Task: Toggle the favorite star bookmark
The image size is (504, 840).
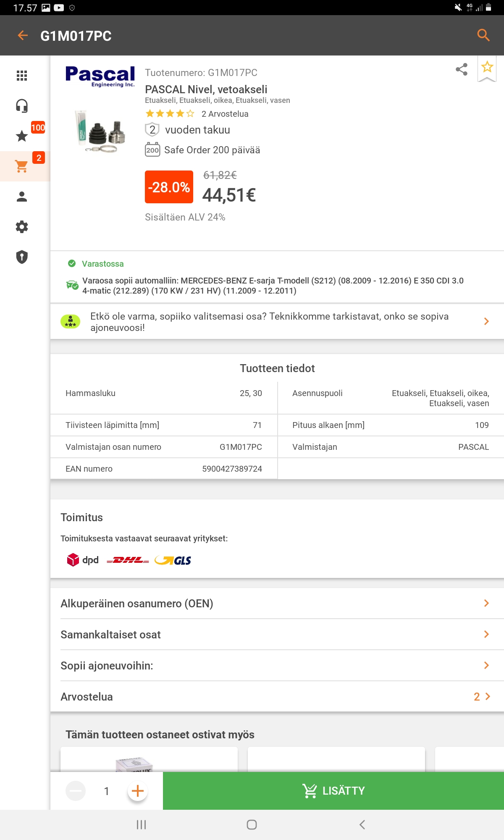Action: [x=487, y=68]
